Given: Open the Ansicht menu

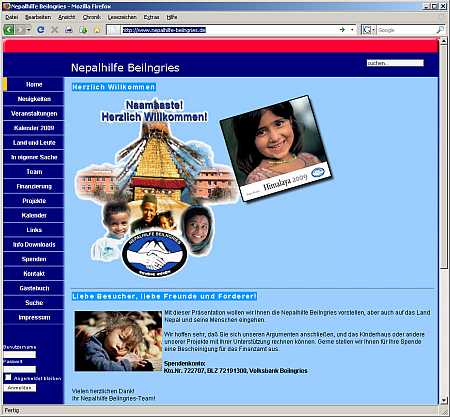Looking at the screenshot, I should pos(66,17).
